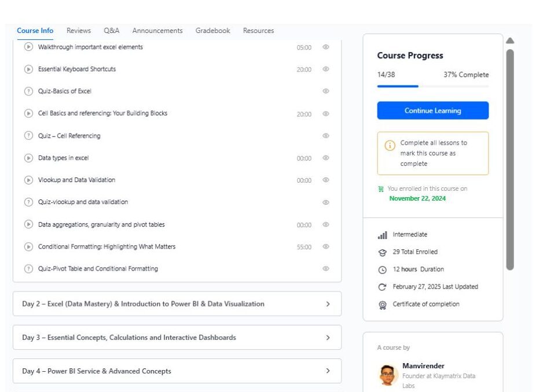Click the info icon in the completion notice

click(x=390, y=145)
